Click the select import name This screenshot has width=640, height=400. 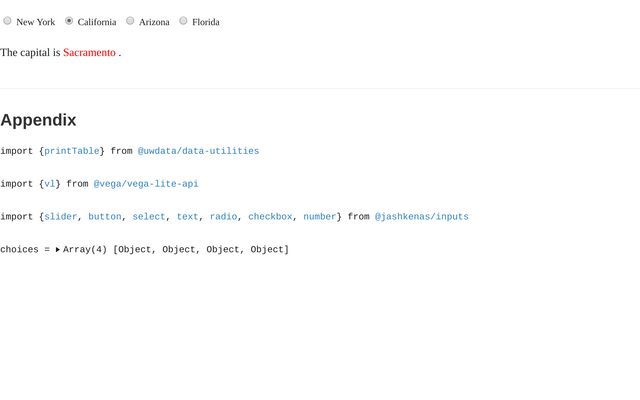coord(148,216)
